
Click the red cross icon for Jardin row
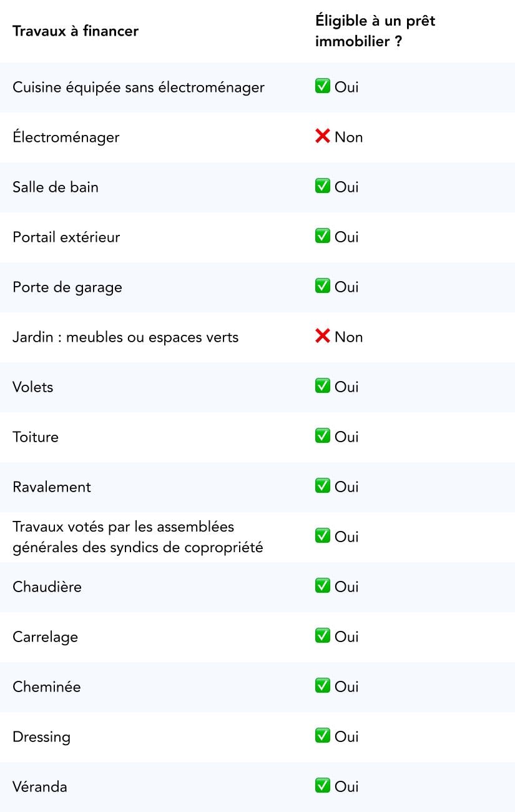[x=322, y=336]
